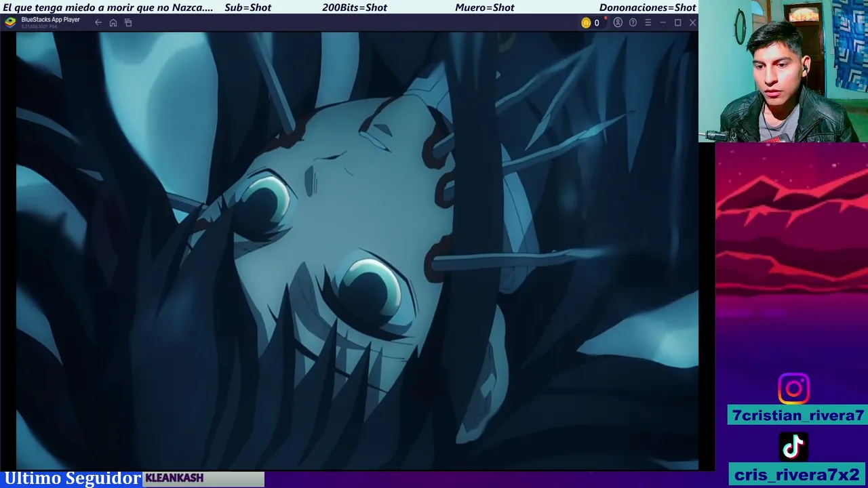Click the 'Muero=Shot' banner text
Image resolution: width=868 pixels, height=488 pixels.
point(485,7)
